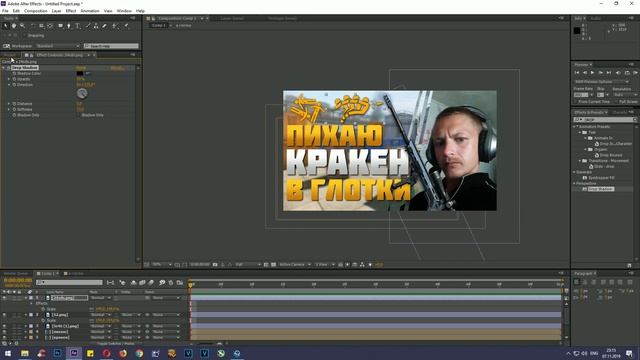
Task: Toggle audio mute in Preview panel
Action: [618, 73]
